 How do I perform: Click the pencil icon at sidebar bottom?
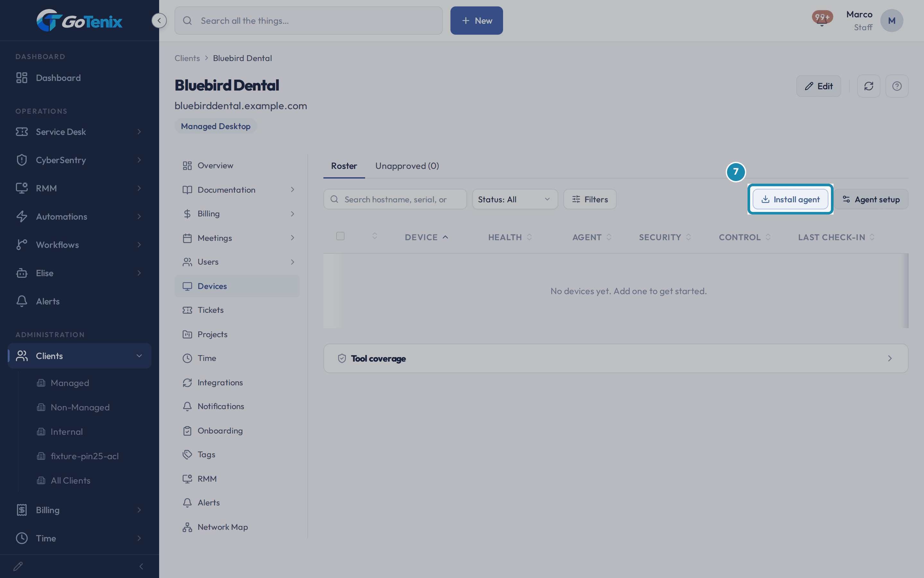pyautogui.click(x=18, y=566)
